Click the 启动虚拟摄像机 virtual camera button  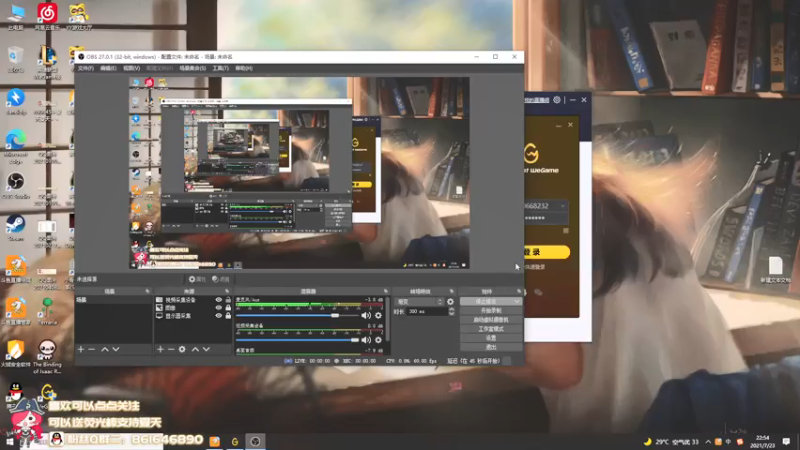(x=491, y=320)
